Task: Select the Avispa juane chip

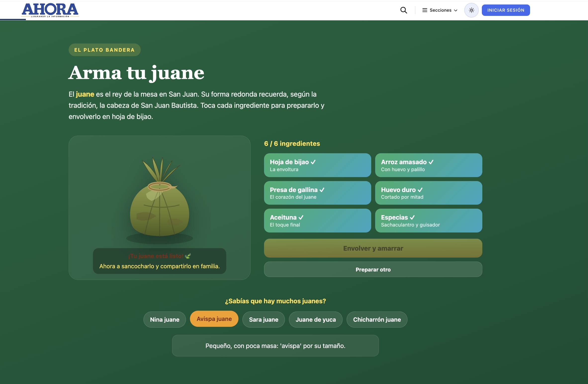Action: (x=214, y=319)
